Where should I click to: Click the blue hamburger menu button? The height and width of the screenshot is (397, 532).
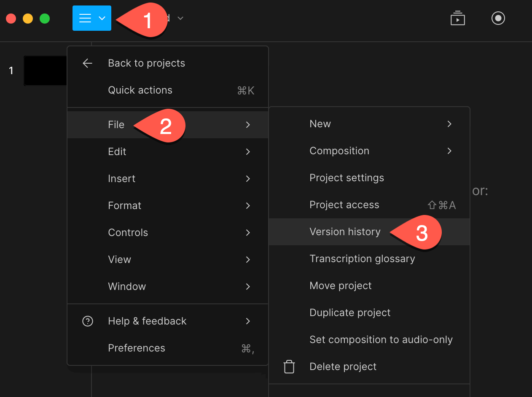(x=91, y=18)
